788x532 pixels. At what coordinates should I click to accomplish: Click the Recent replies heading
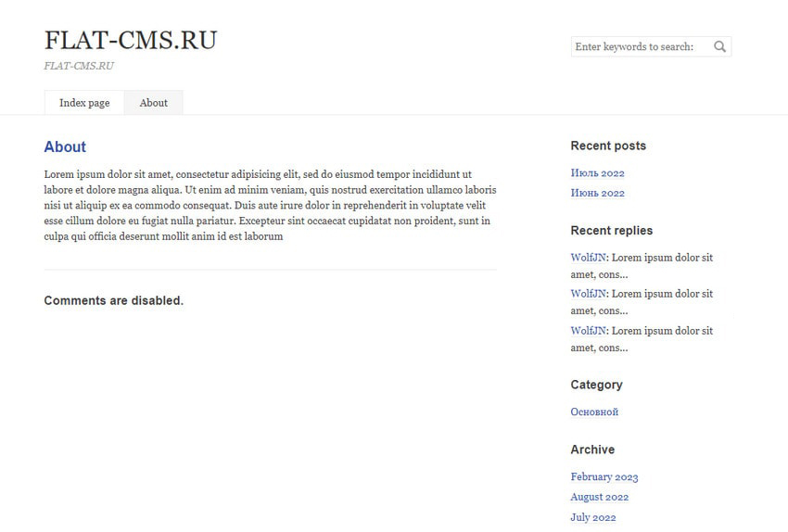click(x=612, y=231)
